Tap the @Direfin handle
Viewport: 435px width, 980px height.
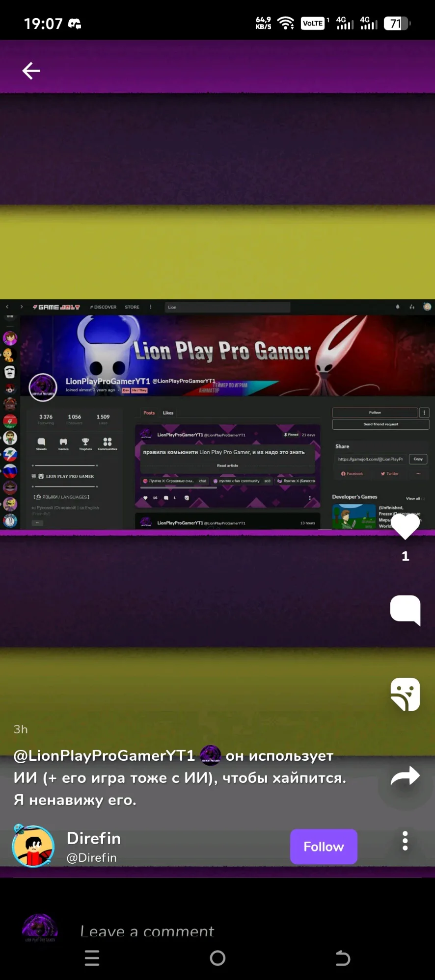[92, 858]
